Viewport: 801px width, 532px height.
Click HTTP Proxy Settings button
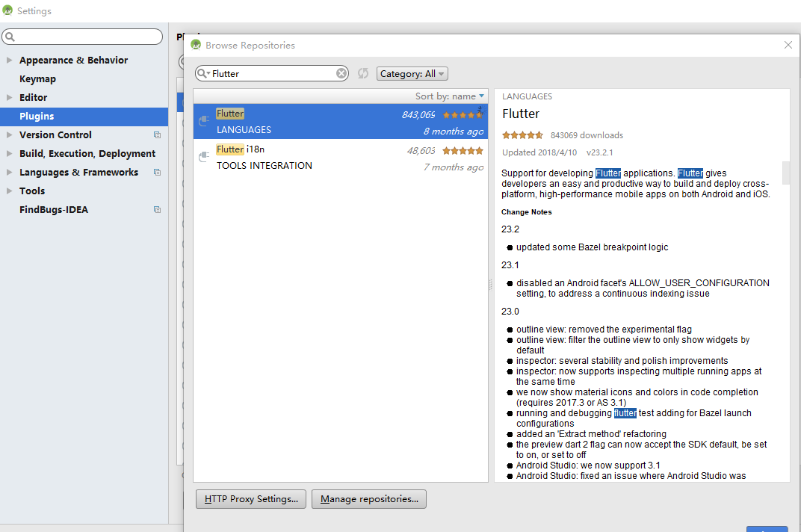point(251,499)
